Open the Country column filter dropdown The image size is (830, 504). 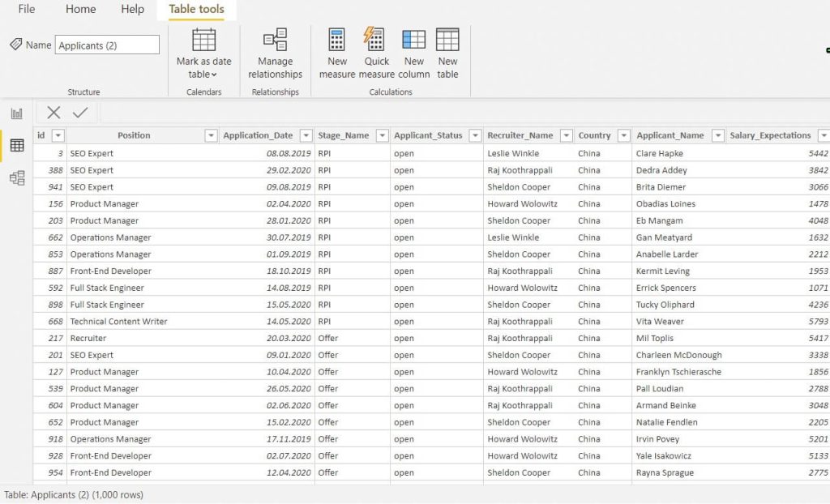pos(624,135)
